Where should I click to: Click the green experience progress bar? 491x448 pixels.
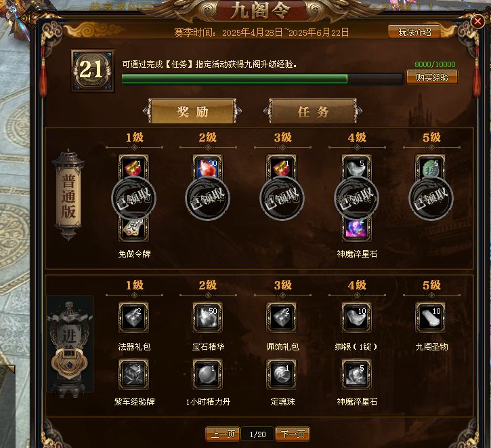[x=262, y=79]
